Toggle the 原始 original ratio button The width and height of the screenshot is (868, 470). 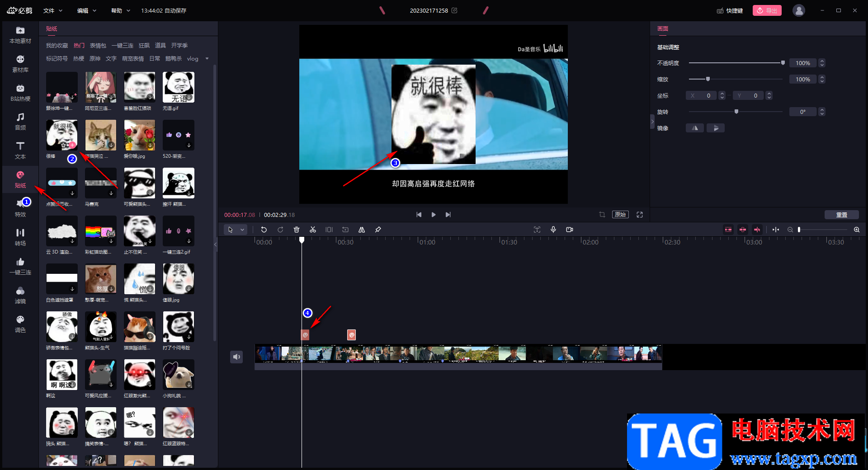[x=620, y=215]
